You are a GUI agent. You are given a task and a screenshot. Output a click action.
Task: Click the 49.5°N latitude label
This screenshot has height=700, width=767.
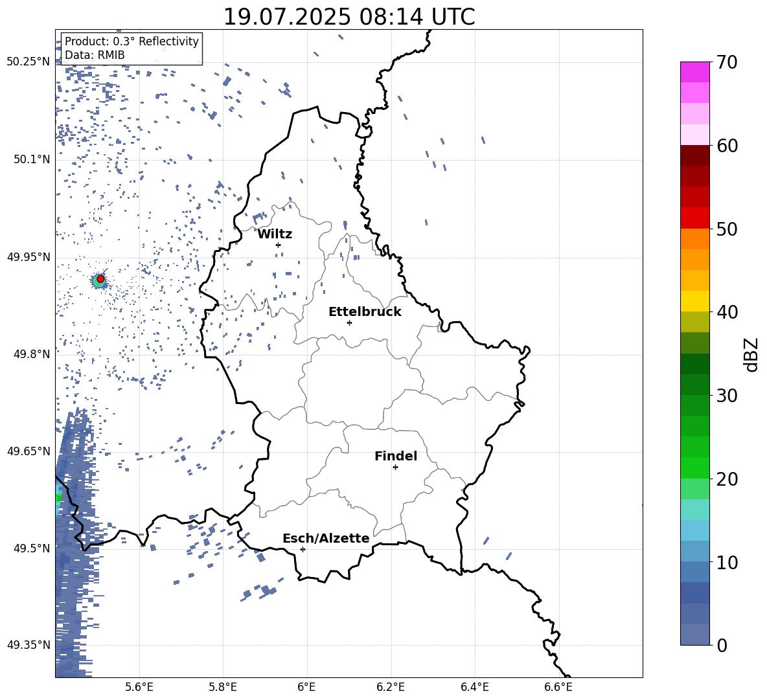(32, 548)
